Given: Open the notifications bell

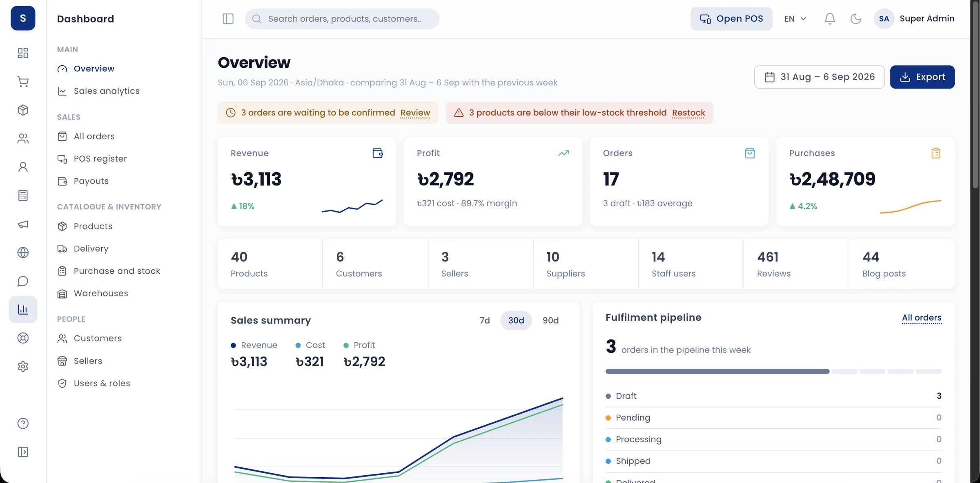Looking at the screenshot, I should [830, 19].
